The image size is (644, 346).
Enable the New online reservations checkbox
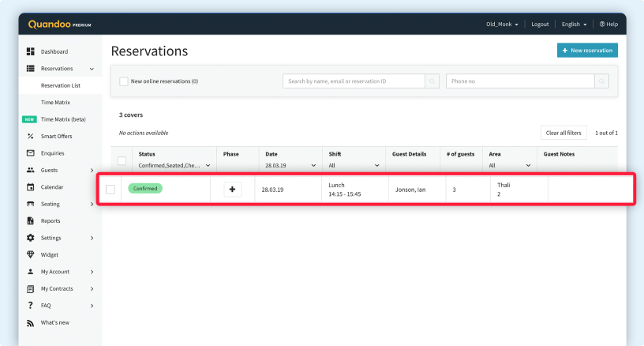tap(124, 81)
